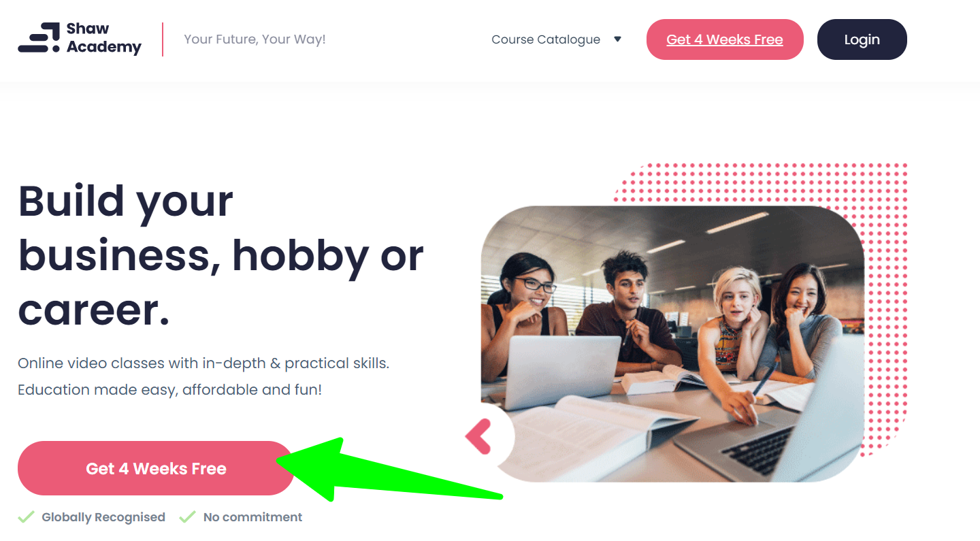
Task: Click the pink left chevron carousel arrow
Action: click(478, 437)
